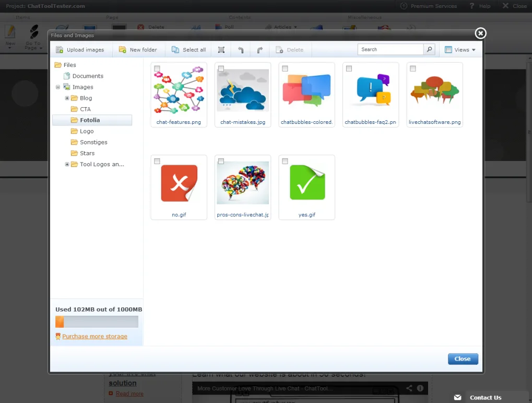The width and height of the screenshot is (532, 403).
Task: Click Select all in toolbar
Action: click(188, 50)
